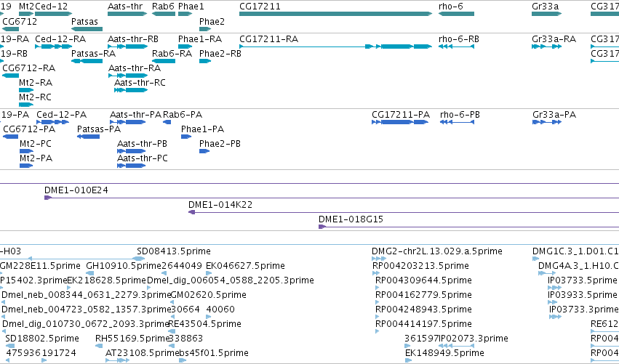
Task: Select the DME1-010E24 BAC clone
Action: pos(332,198)
